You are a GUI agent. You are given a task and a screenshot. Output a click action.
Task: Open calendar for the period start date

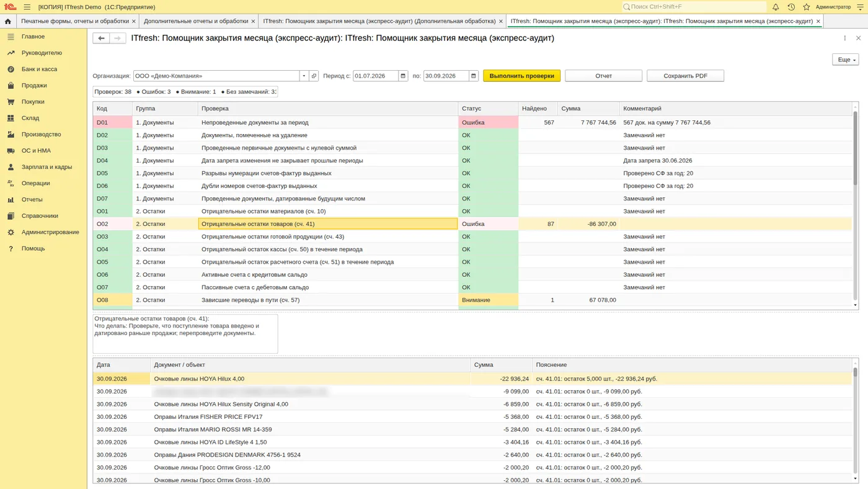point(403,76)
